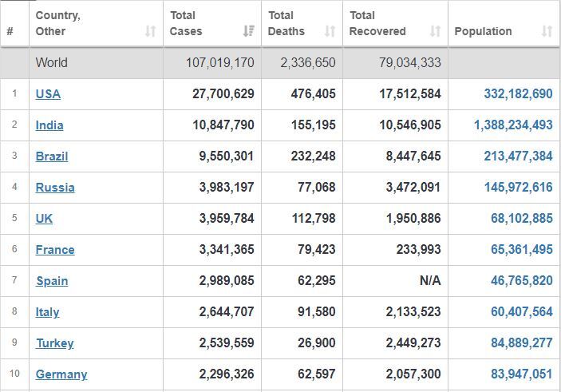The image size is (561, 392).
Task: Select UK total cases 3,959,784
Action: (227, 219)
